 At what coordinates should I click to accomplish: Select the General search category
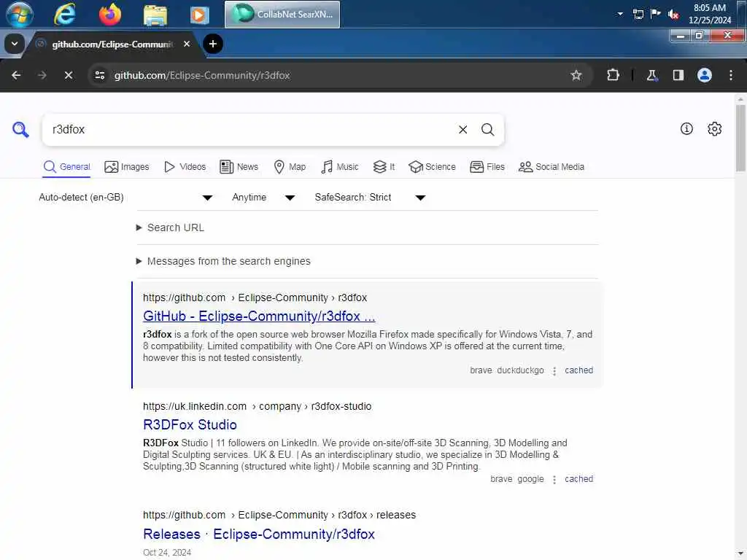(x=66, y=167)
